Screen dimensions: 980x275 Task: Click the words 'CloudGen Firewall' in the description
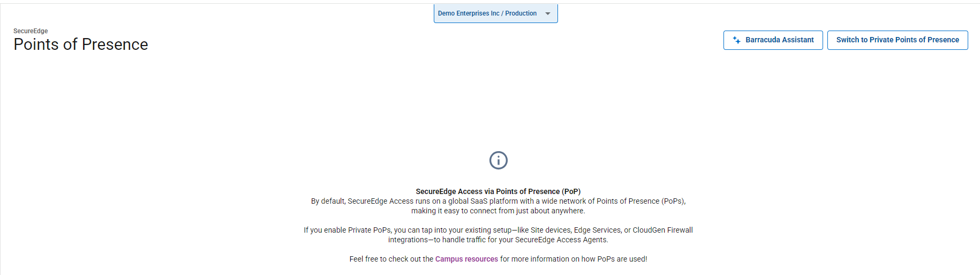[x=662, y=230]
